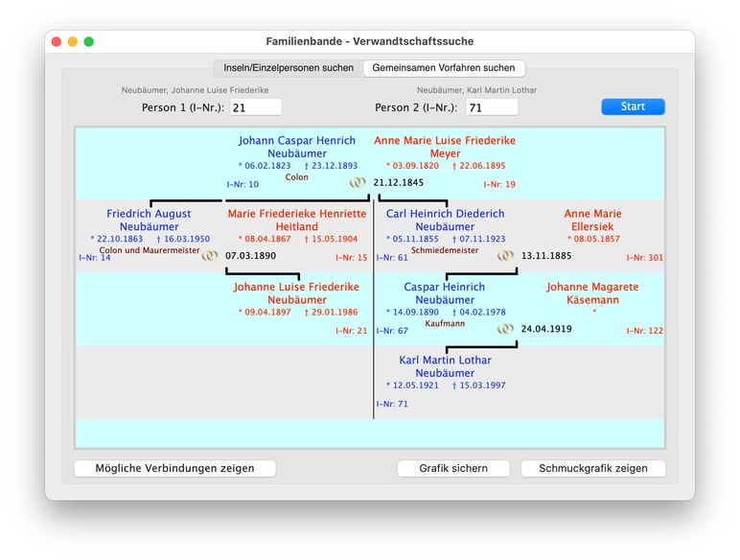
Task: Click wedding rings icon beside date 24.04.1919
Action: (505, 329)
